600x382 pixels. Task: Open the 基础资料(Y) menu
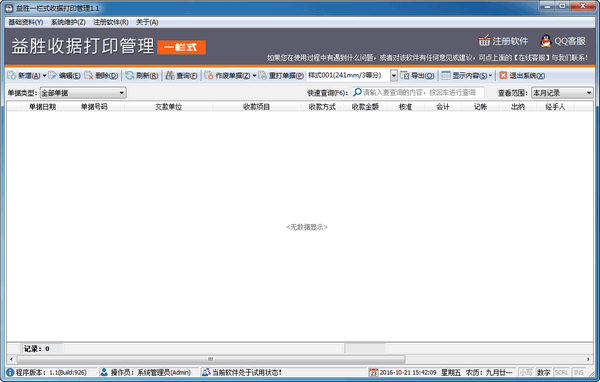click(26, 22)
